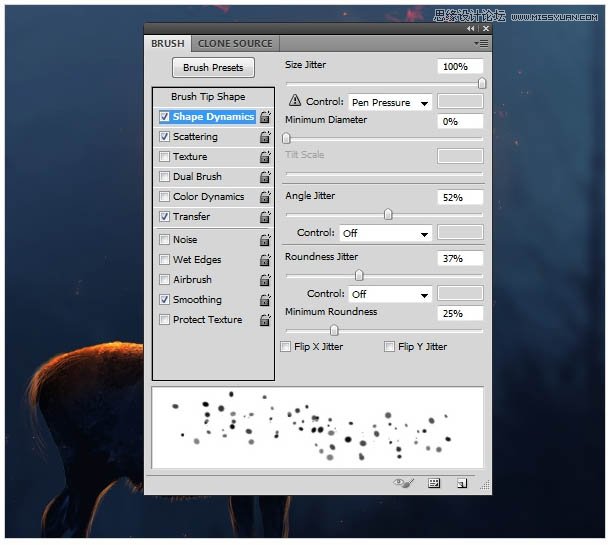The width and height of the screenshot is (608, 545).
Task: Enable the Flip X Jitter checkbox
Action: coord(287,347)
